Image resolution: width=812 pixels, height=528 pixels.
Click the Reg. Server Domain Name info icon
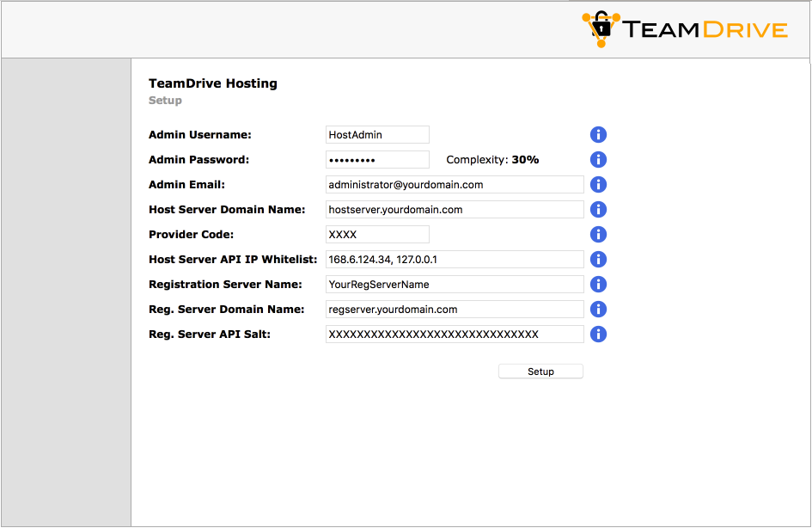[598, 309]
